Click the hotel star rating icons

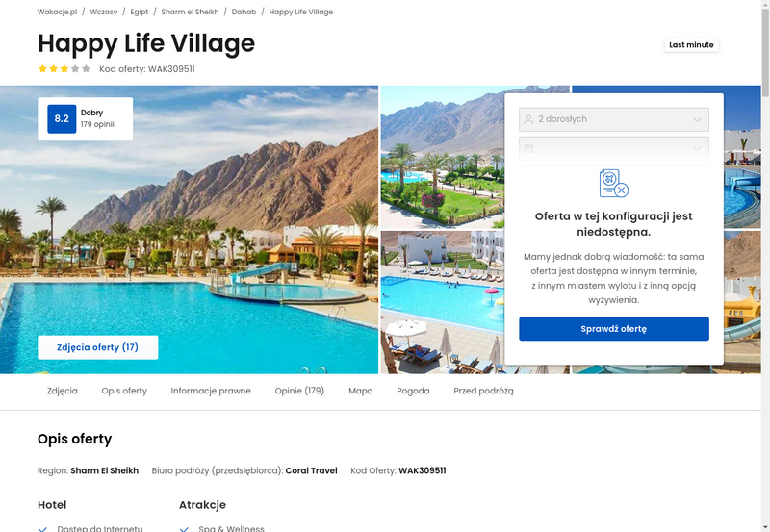pyautogui.click(x=64, y=68)
